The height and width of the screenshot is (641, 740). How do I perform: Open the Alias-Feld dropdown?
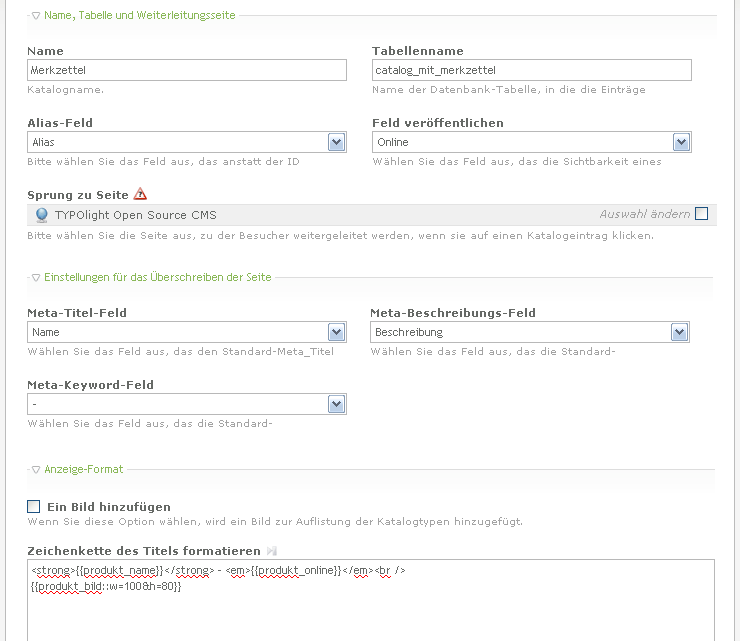point(336,142)
